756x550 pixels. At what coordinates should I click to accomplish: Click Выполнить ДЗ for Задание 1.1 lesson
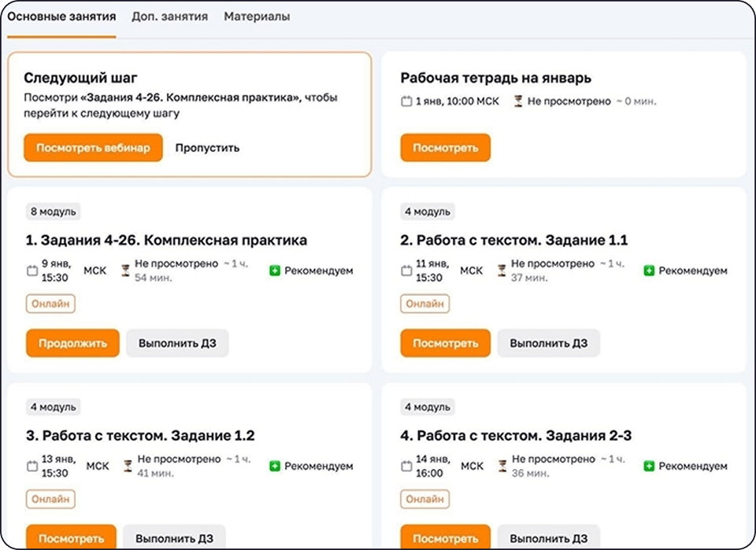click(549, 343)
